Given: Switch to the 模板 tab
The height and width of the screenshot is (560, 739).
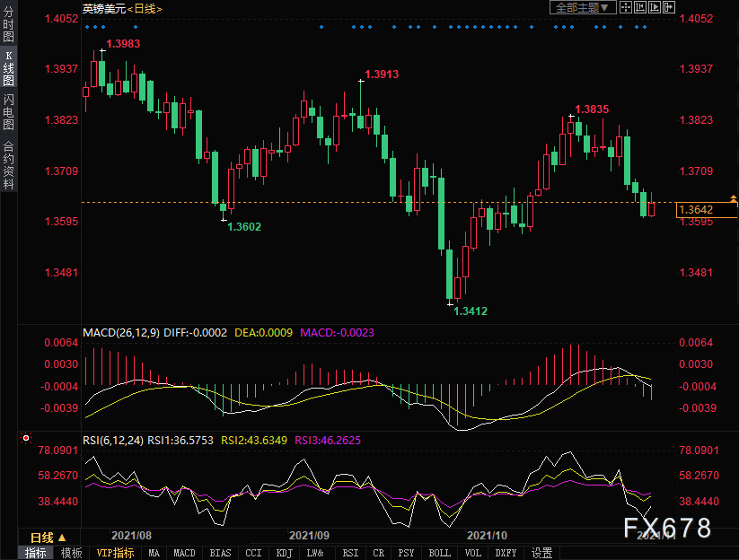Looking at the screenshot, I should coord(72,553).
